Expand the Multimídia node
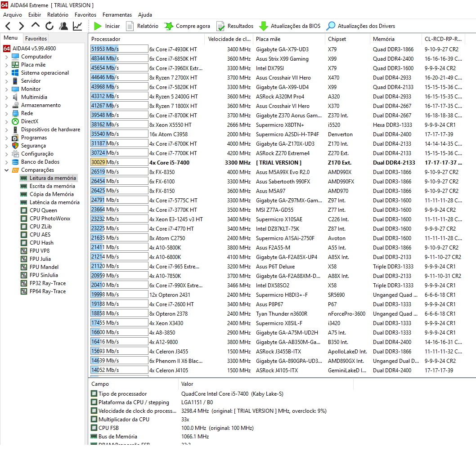476x451 pixels. point(6,97)
